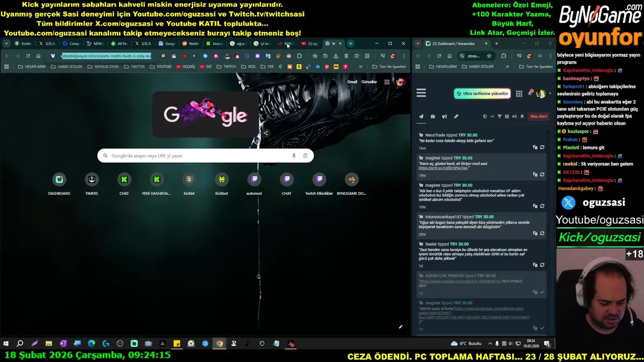This screenshot has width=644, height=362.
Task: Switch to the ROG browser tab
Action: click(286, 44)
